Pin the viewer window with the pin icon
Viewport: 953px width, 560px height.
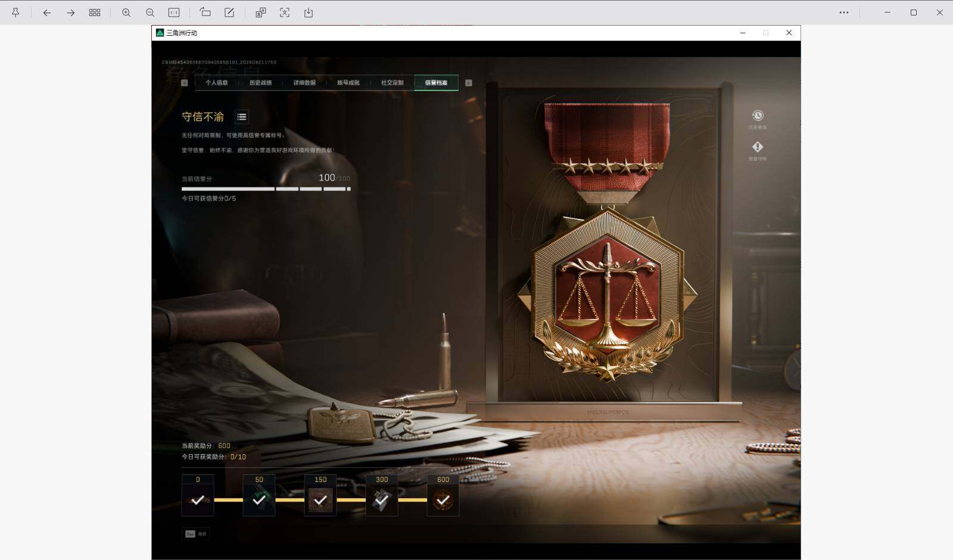point(15,12)
